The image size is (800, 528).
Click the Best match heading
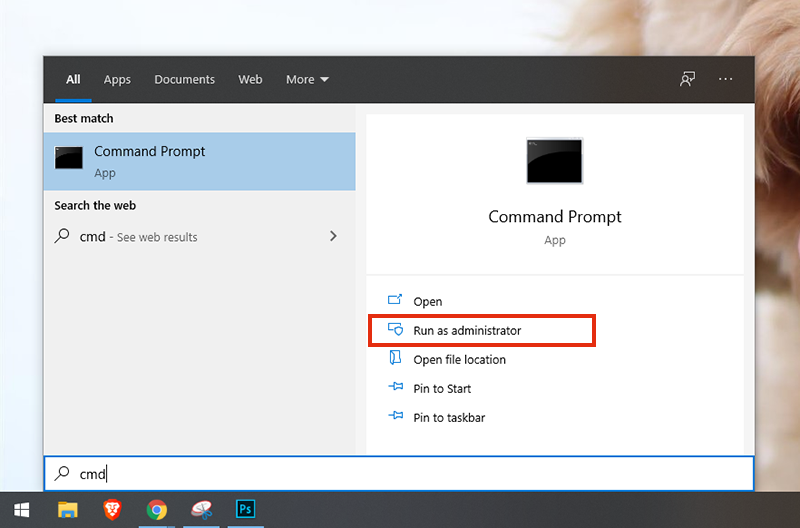tap(84, 118)
